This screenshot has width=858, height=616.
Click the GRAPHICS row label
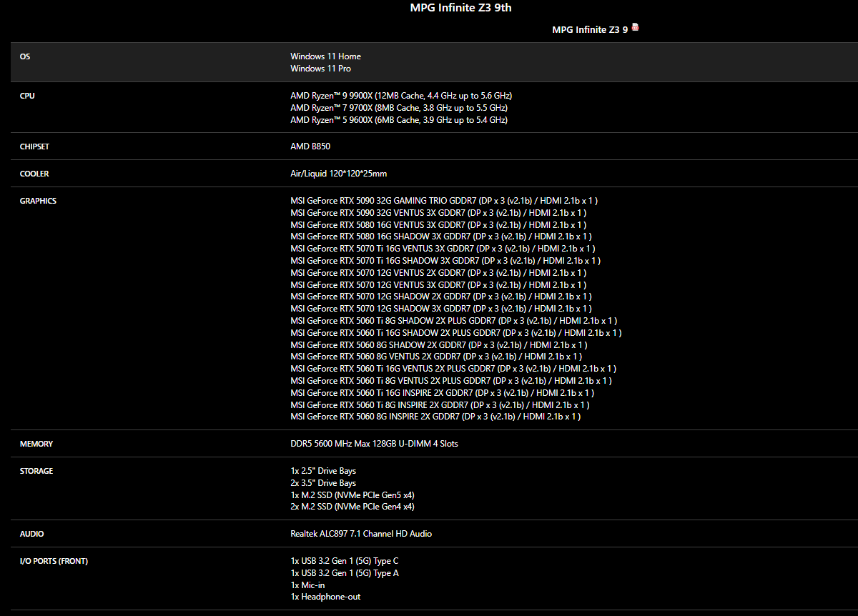(38, 201)
